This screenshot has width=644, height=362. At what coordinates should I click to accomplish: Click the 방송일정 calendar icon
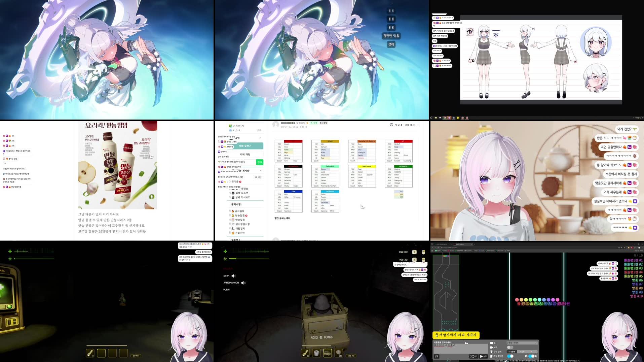coord(233,220)
